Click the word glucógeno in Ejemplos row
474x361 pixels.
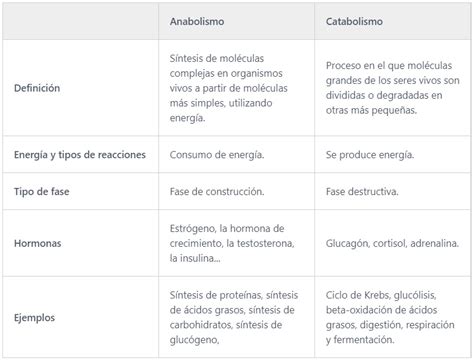[x=194, y=340]
